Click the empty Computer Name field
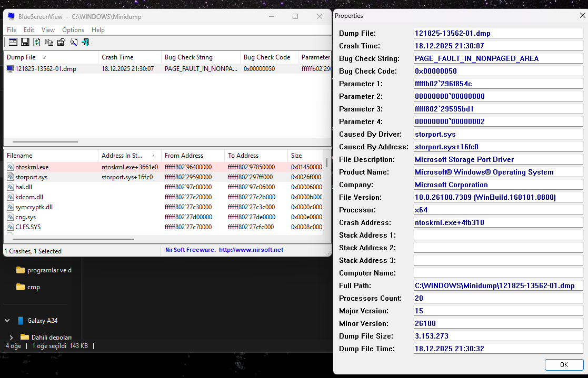Viewport: 588px width, 378px height. pos(499,273)
